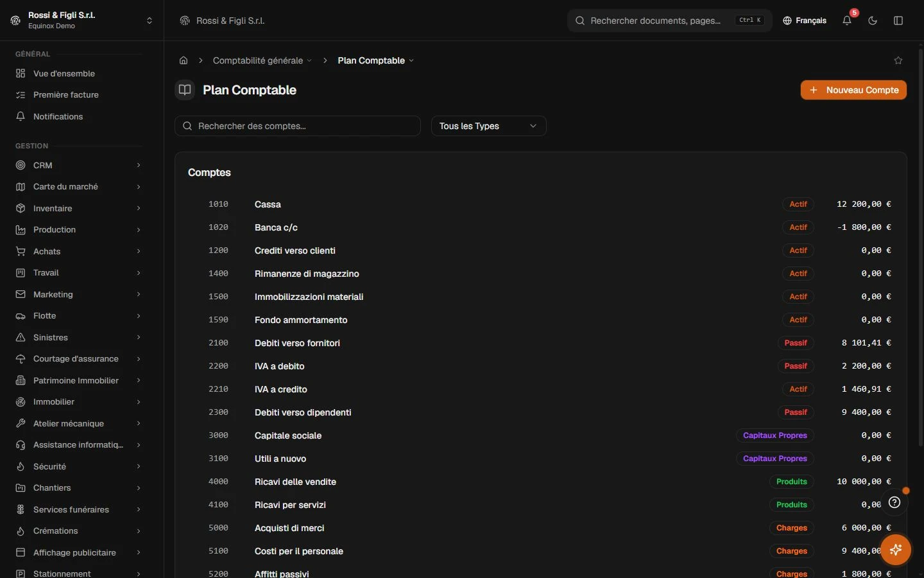This screenshot has height=578, width=924.
Task: Open the Rossi & Figli company switcher
Action: pos(81,21)
